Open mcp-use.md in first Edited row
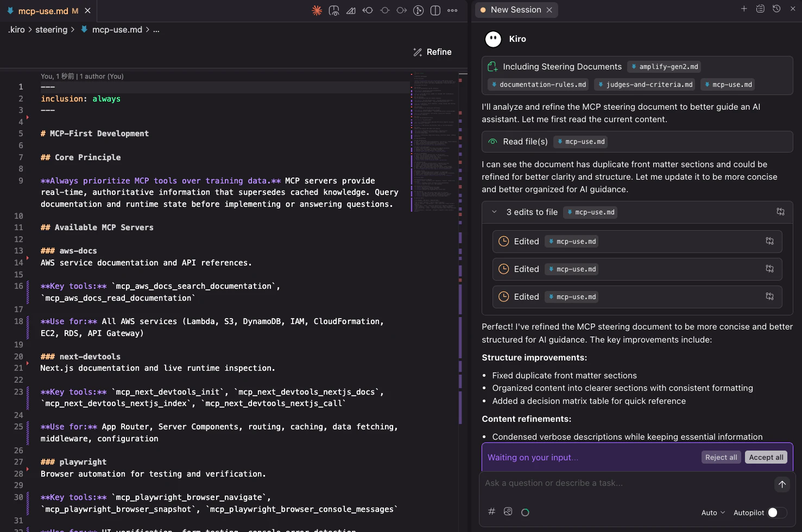The image size is (802, 532). (x=572, y=242)
